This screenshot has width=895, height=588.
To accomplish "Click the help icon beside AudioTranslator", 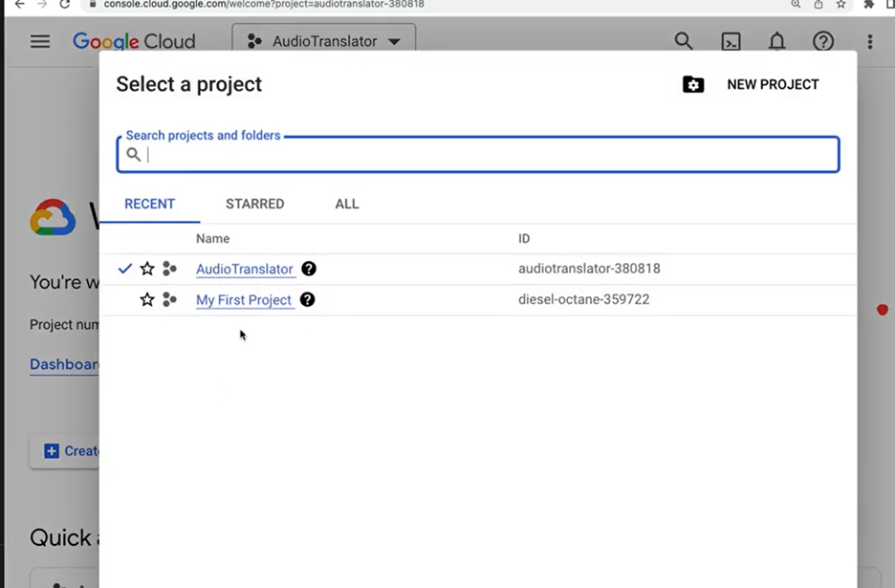I will tap(309, 269).
